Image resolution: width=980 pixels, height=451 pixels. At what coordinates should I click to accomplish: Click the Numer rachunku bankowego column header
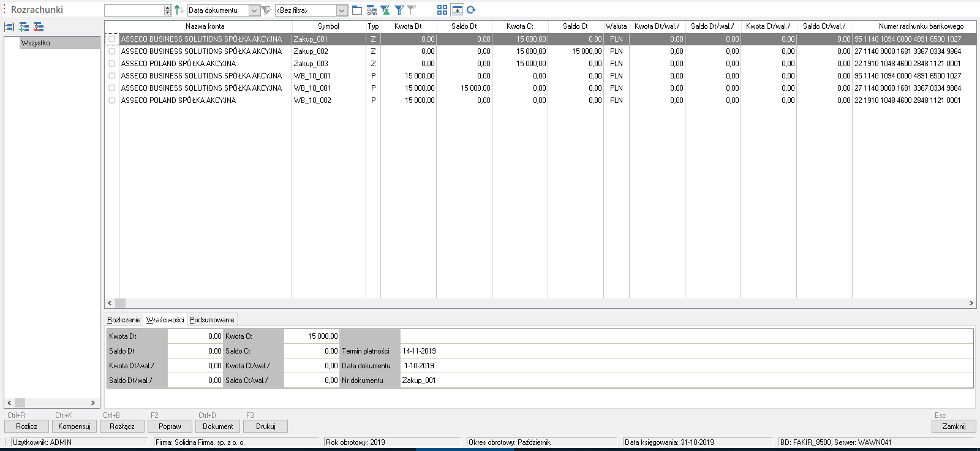(x=914, y=26)
